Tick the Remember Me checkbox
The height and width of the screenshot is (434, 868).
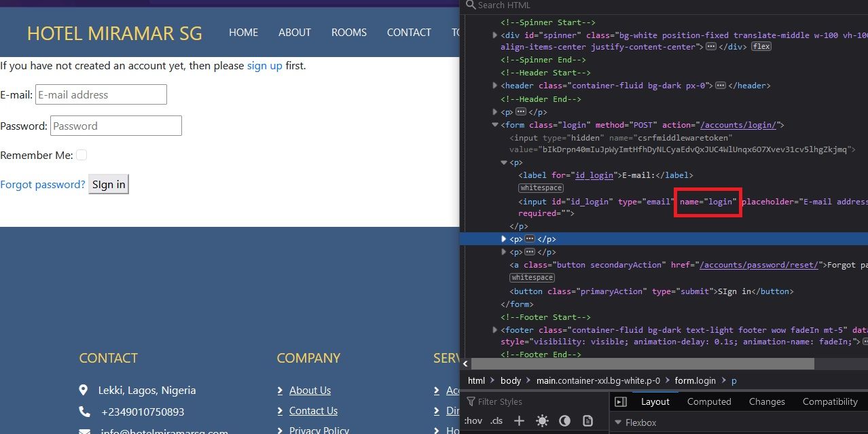pos(82,155)
